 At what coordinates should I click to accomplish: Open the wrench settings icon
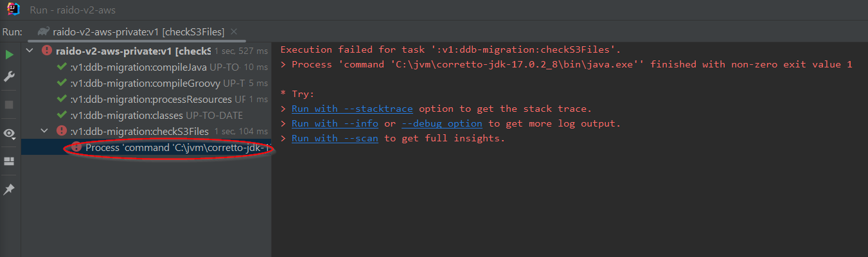coord(10,77)
